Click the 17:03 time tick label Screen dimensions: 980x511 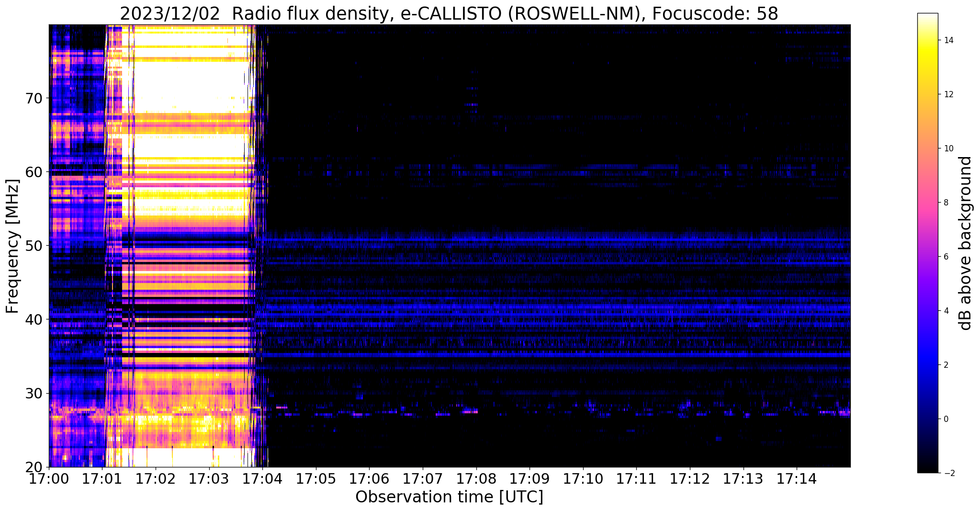[x=209, y=478]
